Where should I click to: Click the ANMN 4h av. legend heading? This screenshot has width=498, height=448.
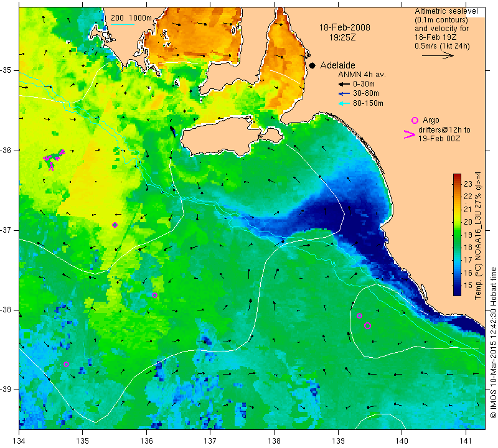point(362,75)
